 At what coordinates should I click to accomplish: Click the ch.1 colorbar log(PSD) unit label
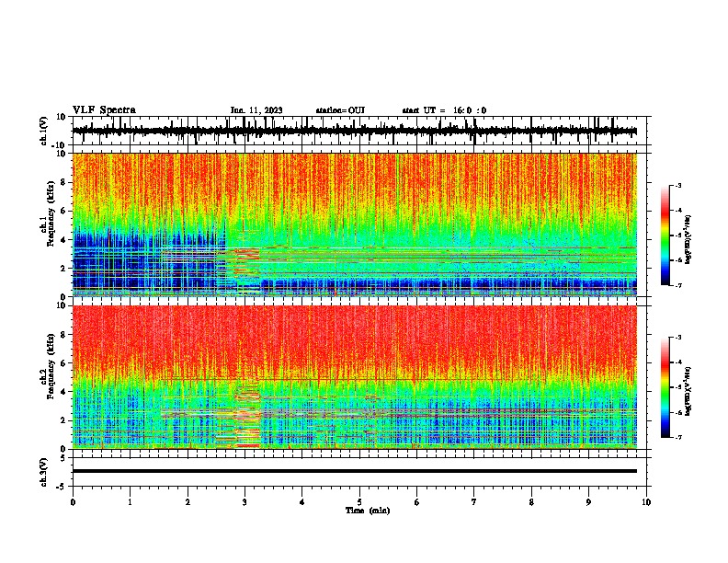(688, 239)
